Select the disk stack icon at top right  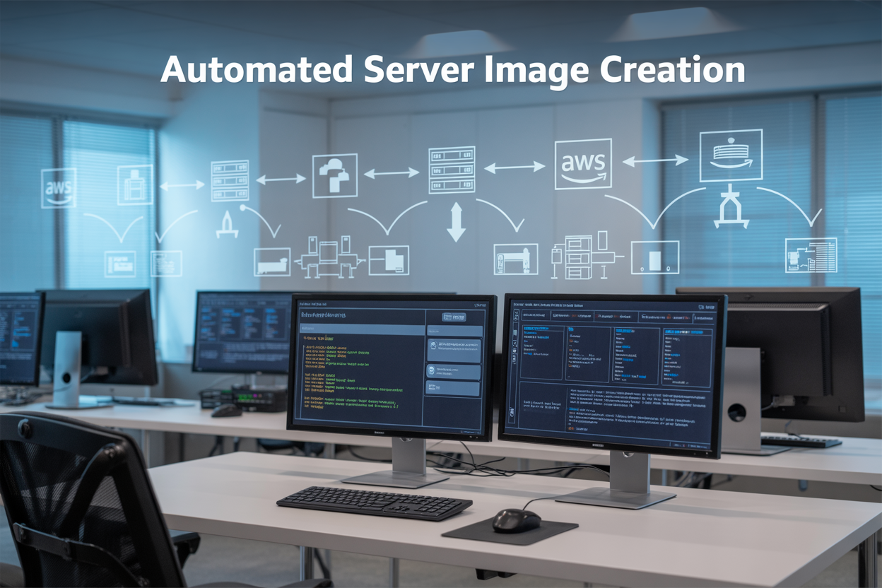(x=731, y=155)
